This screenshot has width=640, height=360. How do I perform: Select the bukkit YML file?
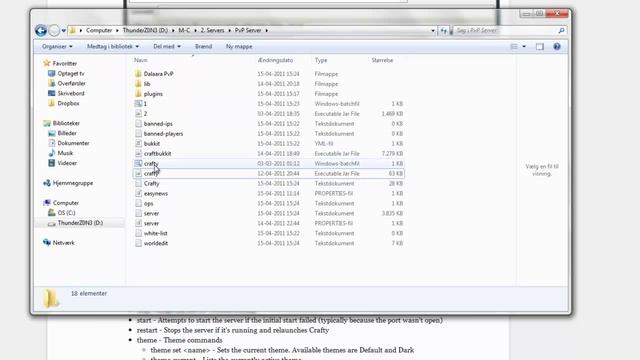tap(269, 144)
